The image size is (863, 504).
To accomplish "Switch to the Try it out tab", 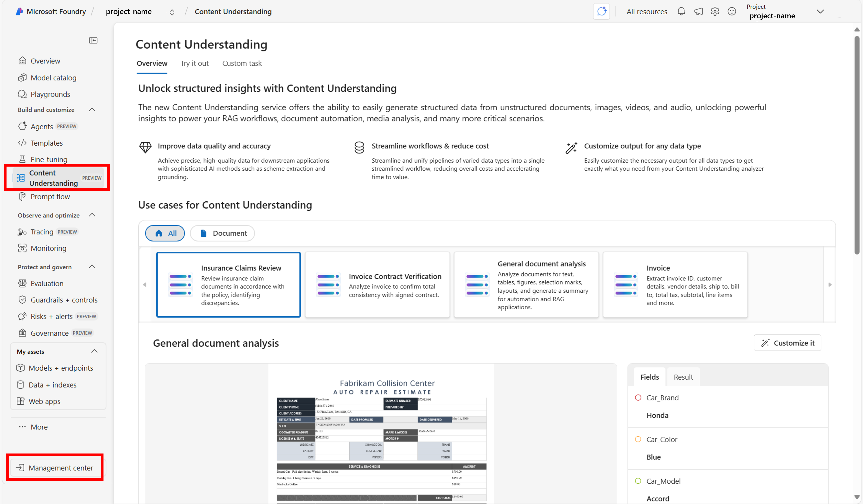I will pos(195,63).
